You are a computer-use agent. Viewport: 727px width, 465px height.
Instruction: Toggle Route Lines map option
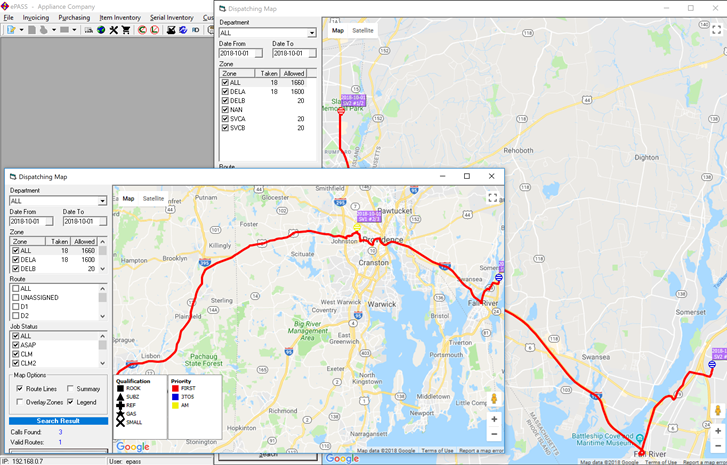point(19,389)
